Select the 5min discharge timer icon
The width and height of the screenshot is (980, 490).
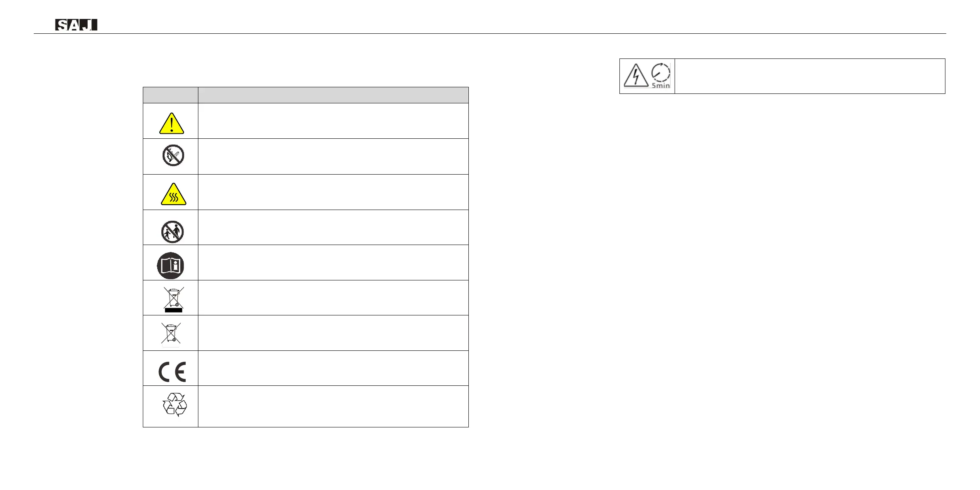point(661,76)
